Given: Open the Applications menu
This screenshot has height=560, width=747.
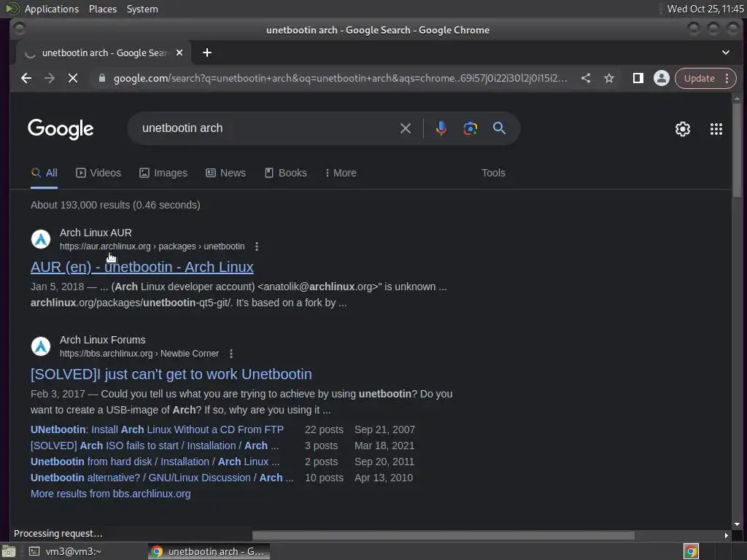Looking at the screenshot, I should pyautogui.click(x=52, y=9).
